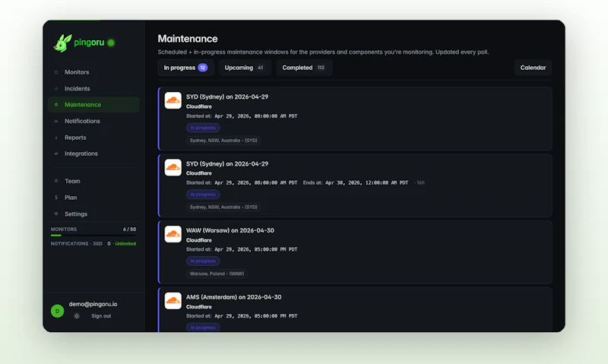The image size is (608, 364).
Task: Click the green status dot beside pingoru
Action: click(111, 43)
